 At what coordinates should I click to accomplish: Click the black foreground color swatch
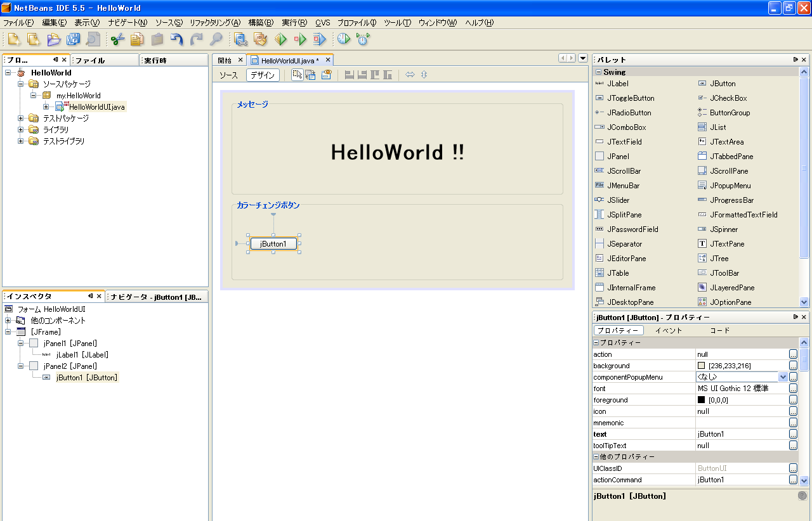(x=702, y=400)
